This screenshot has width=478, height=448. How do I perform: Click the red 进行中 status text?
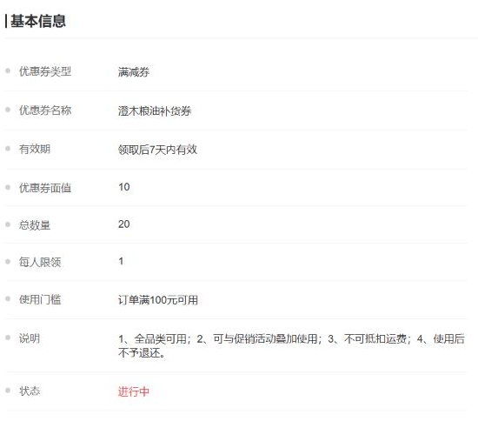tap(134, 391)
